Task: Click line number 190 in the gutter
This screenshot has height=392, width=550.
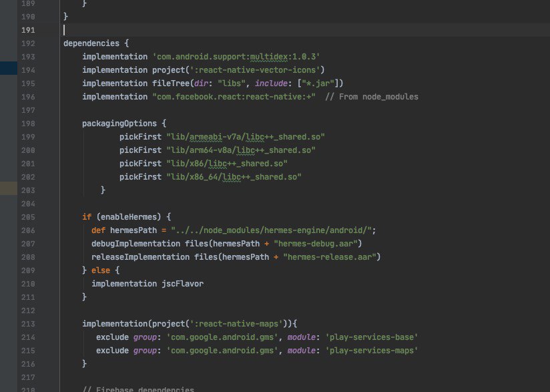Action: (x=28, y=17)
